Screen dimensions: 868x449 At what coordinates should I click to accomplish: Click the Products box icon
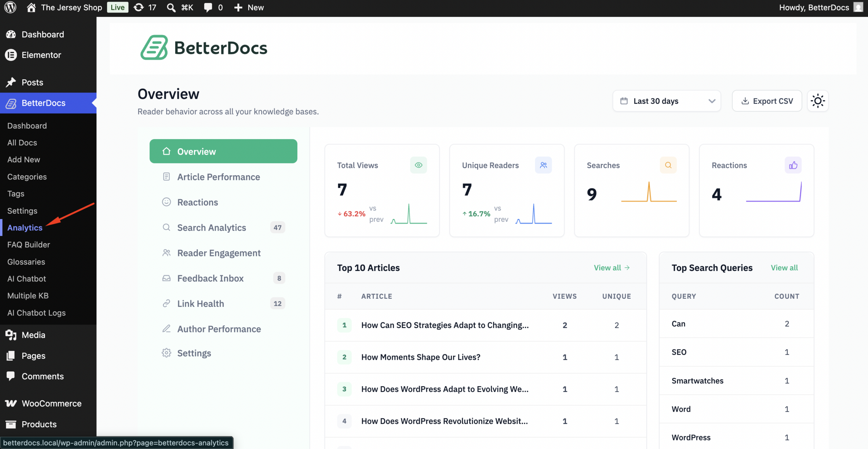coord(11,424)
